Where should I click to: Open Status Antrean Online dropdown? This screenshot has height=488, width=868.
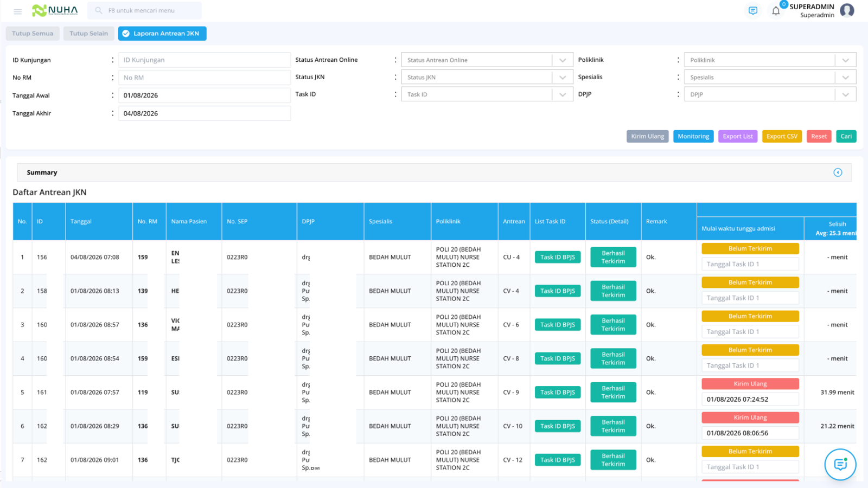pos(487,60)
